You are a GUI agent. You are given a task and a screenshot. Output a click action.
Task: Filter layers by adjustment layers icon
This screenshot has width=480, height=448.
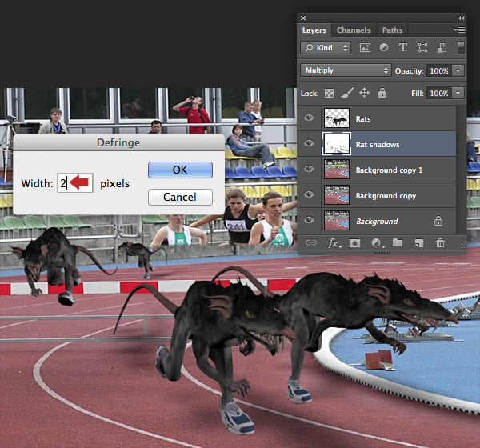tap(384, 47)
